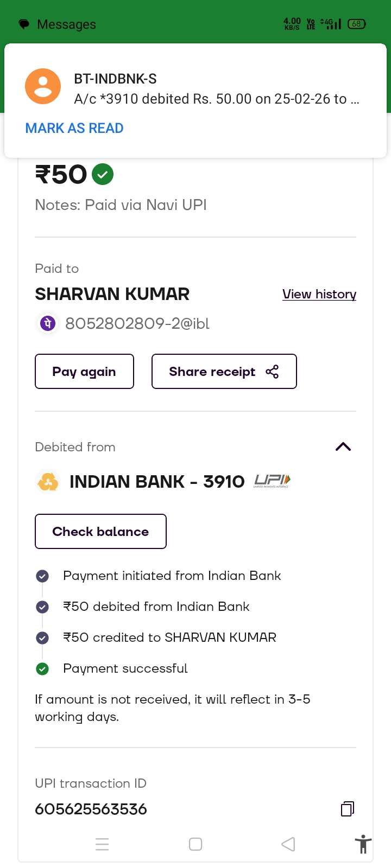Collapse the Debited from section
391x868 pixels.
pyautogui.click(x=343, y=447)
